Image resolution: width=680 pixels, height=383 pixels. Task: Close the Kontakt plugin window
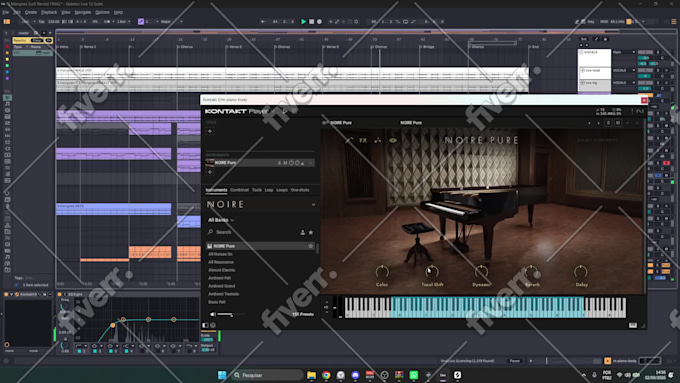644,100
